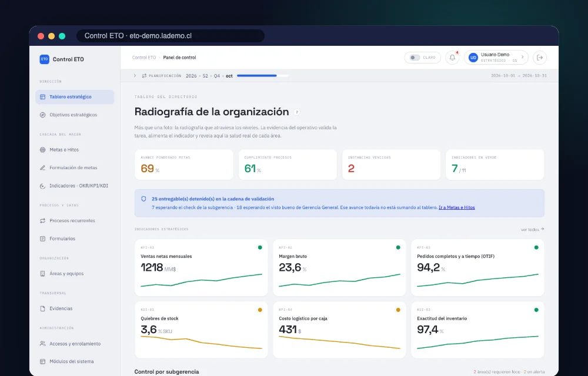
Task: Click the Indicadores en verde 7/11 card
Action: pyautogui.click(x=495, y=164)
